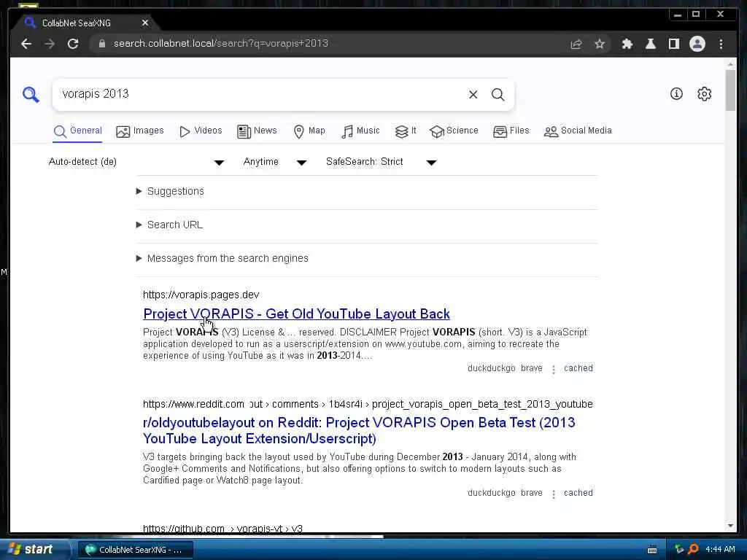Click the share page icon in address bar

(x=576, y=44)
